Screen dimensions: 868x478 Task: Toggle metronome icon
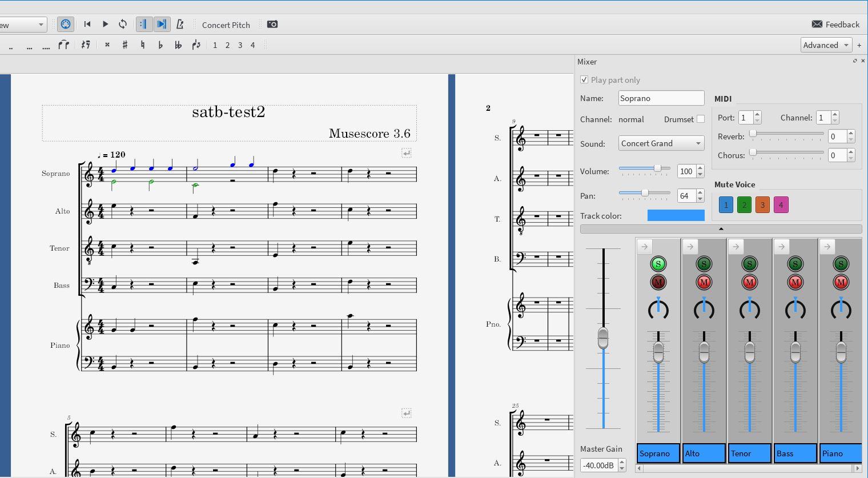(180, 24)
